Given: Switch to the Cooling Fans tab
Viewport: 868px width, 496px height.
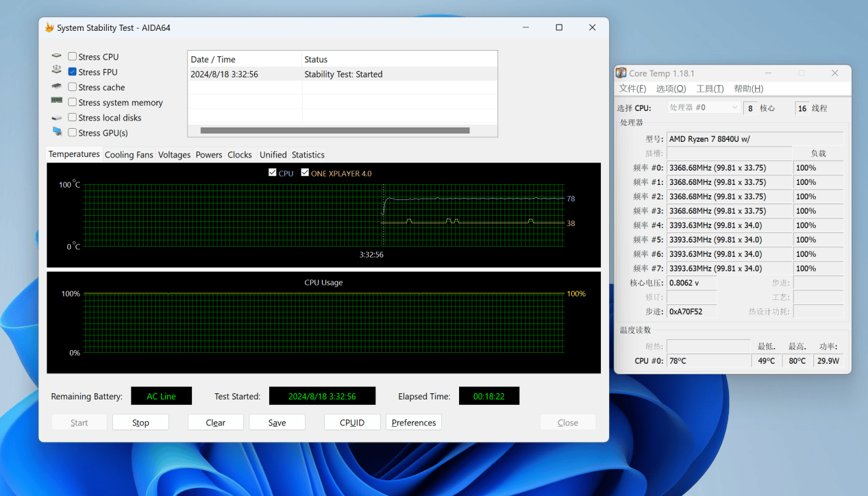Looking at the screenshot, I should pos(129,155).
